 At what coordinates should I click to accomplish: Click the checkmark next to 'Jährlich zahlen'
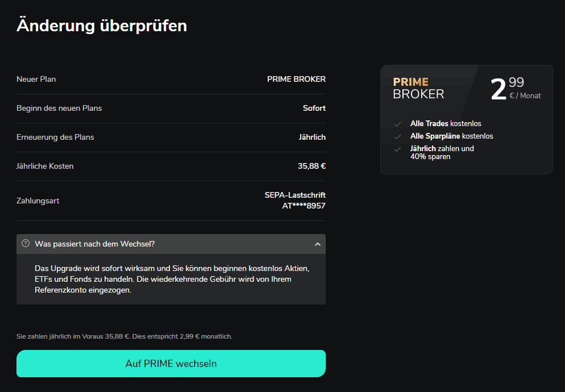click(x=397, y=149)
